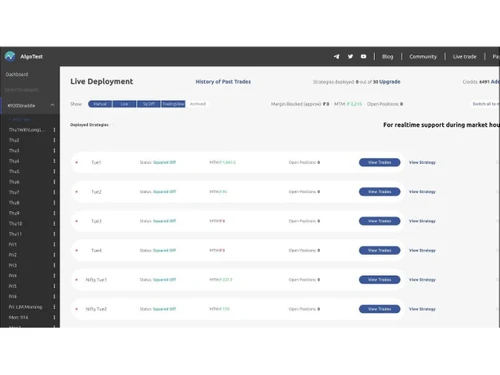This screenshot has height=375, width=500.
Task: Click the Nifty Tue2 strategy name
Action: pos(96,309)
